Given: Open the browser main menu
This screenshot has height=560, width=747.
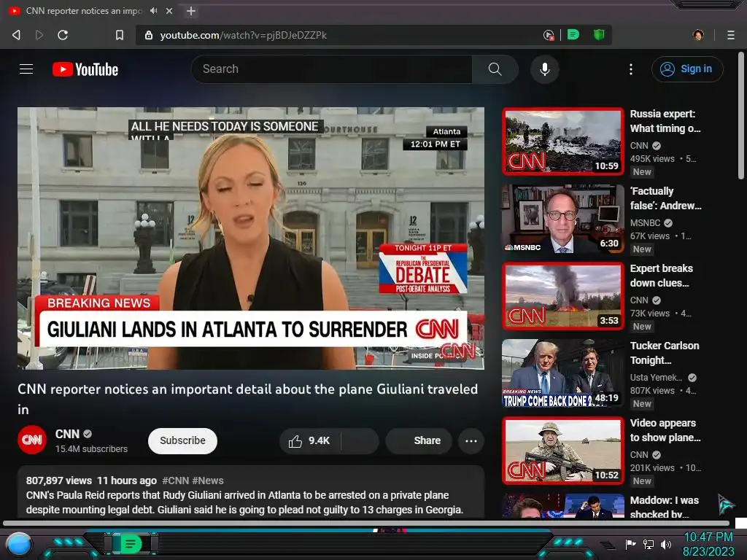Looking at the screenshot, I should click(731, 35).
